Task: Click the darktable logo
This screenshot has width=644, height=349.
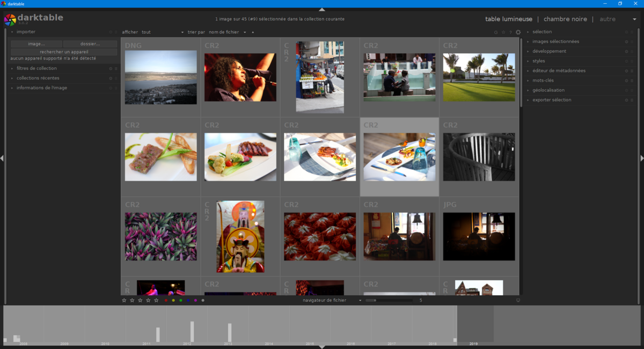Action: [10, 20]
